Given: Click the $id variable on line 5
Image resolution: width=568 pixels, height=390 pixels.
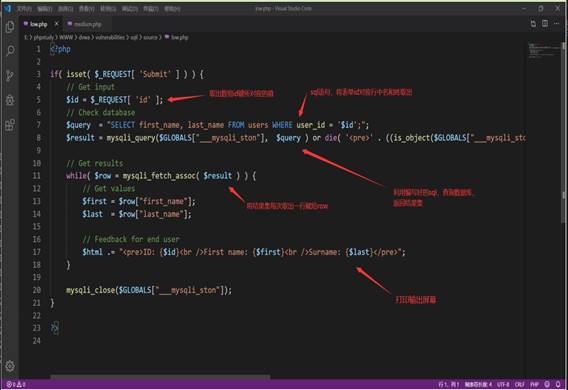Looking at the screenshot, I should [72, 100].
